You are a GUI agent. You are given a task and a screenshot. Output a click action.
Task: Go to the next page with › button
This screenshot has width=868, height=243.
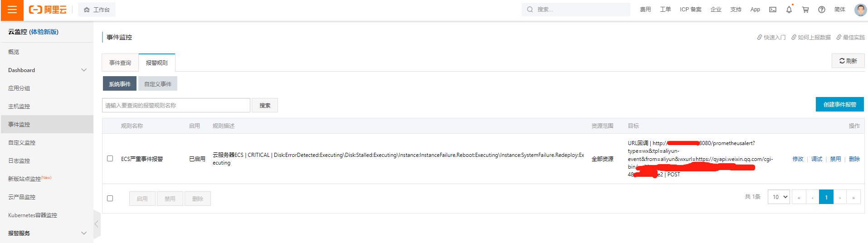click(840, 197)
